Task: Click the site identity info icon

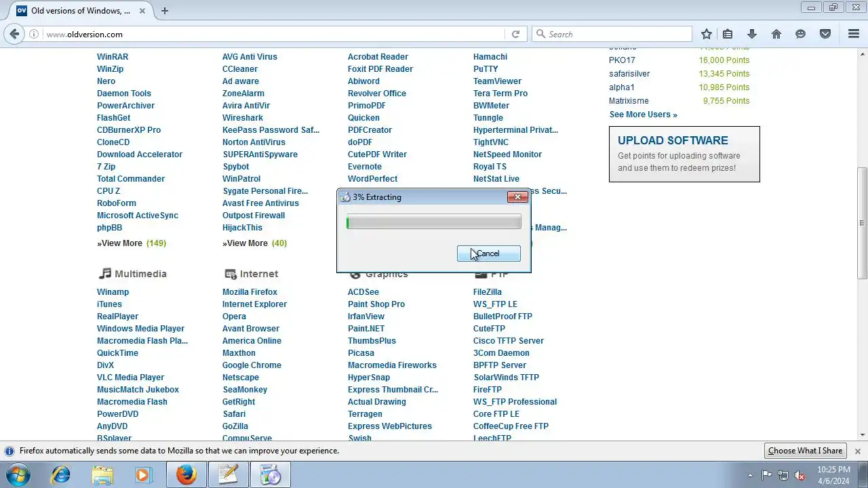Action: [33, 34]
